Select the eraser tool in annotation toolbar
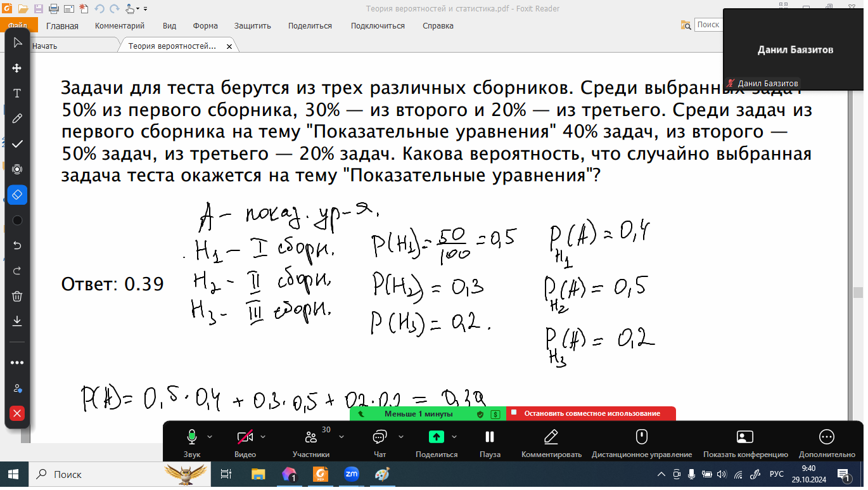Viewport: 868px width, 490px height. pos(17,195)
